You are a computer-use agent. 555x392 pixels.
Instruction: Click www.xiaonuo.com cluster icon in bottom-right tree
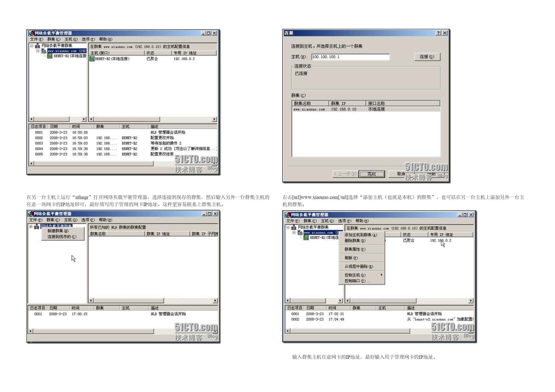click(x=300, y=233)
